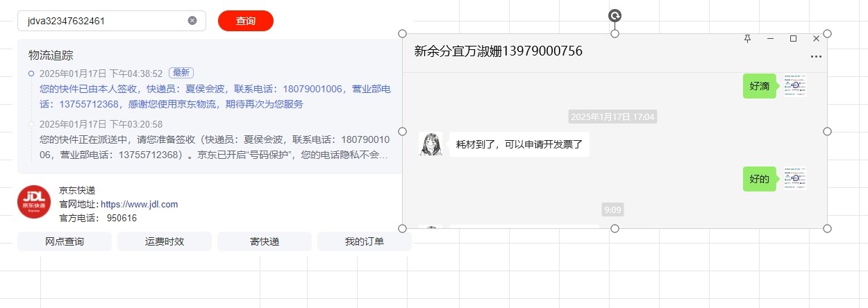Screen dimensions: 868x308
Task: Open the JDL 京东快递 logo
Action: [34, 202]
